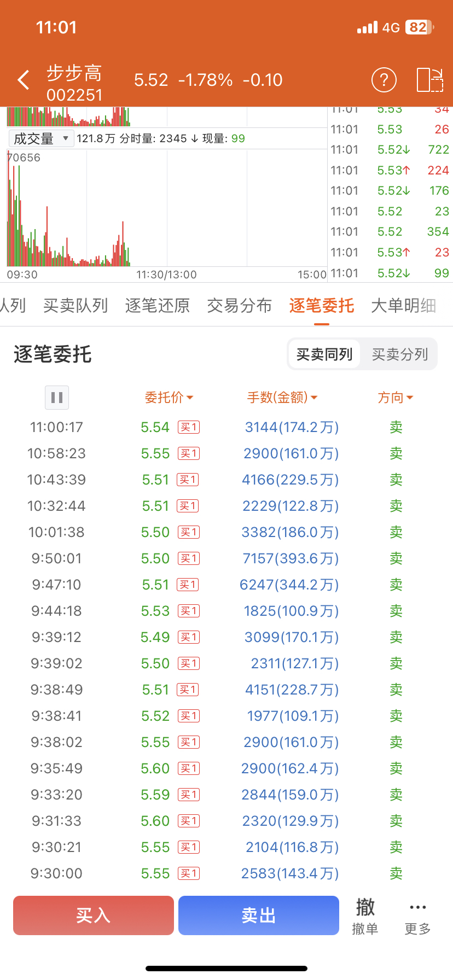The width and height of the screenshot is (453, 980).
Task: Pause the order stream updates
Action: point(57,398)
